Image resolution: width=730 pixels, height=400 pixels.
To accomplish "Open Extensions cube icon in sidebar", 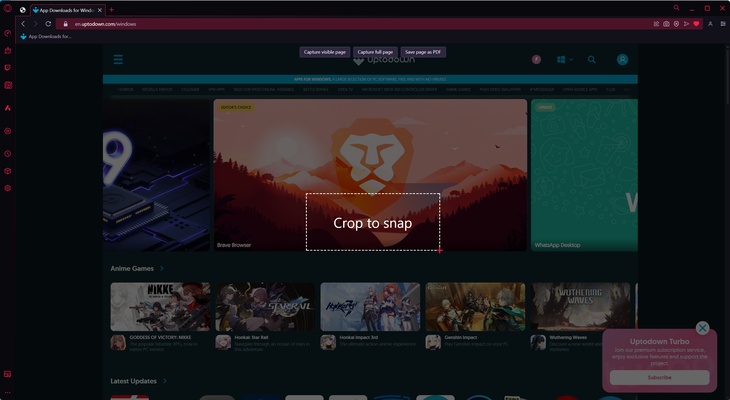I will pyautogui.click(x=7, y=171).
